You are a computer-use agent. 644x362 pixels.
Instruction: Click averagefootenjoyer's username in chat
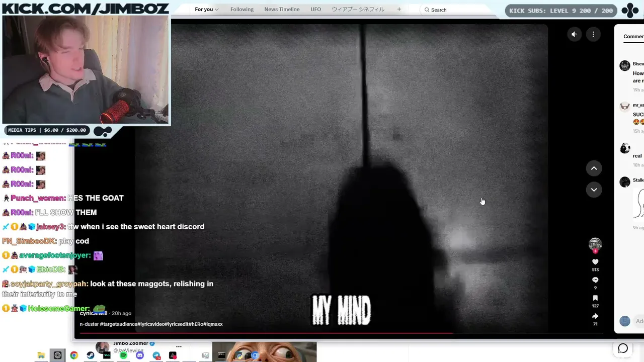coord(55,255)
